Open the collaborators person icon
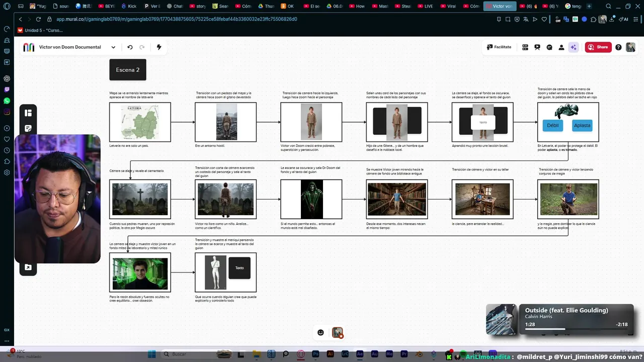Image resolution: width=644 pixels, height=362 pixels. [561, 47]
